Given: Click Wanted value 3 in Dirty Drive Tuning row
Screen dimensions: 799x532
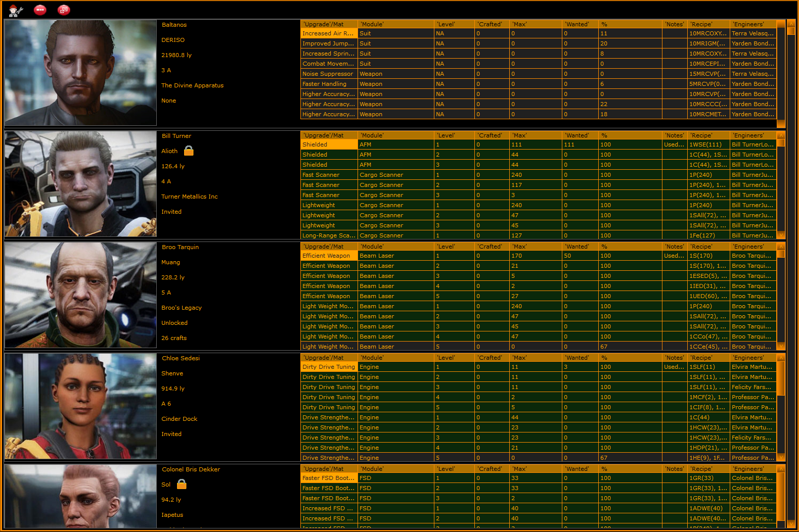Looking at the screenshot, I should [x=580, y=367].
